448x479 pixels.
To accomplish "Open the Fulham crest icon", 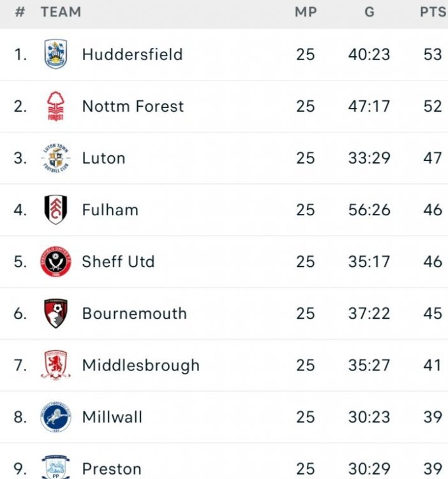I will click(x=56, y=209).
